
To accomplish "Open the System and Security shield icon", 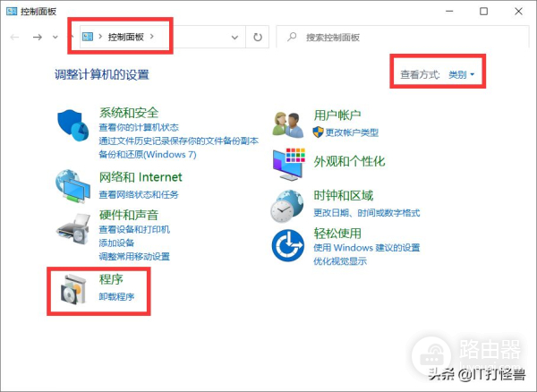I will (x=73, y=125).
